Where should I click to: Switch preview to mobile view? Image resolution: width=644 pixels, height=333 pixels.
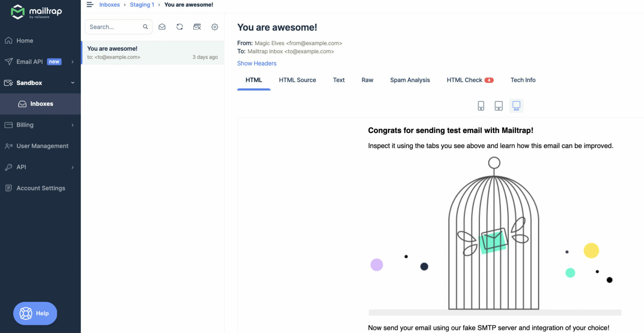pyautogui.click(x=480, y=106)
